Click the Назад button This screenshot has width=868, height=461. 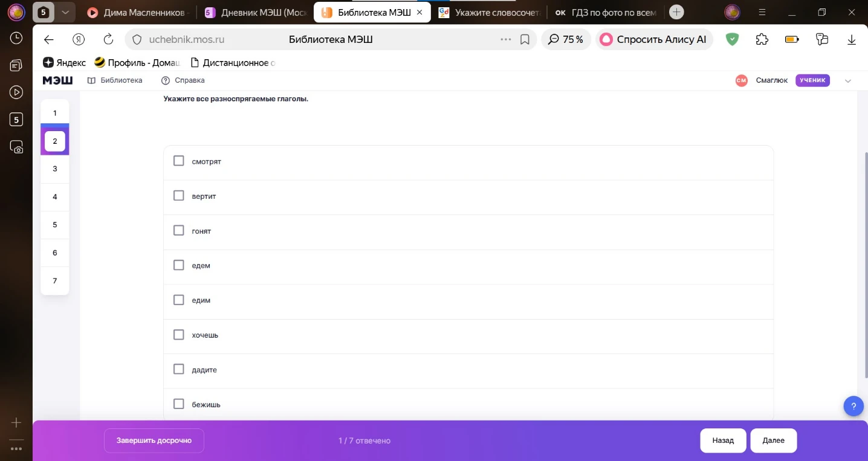[x=723, y=440]
